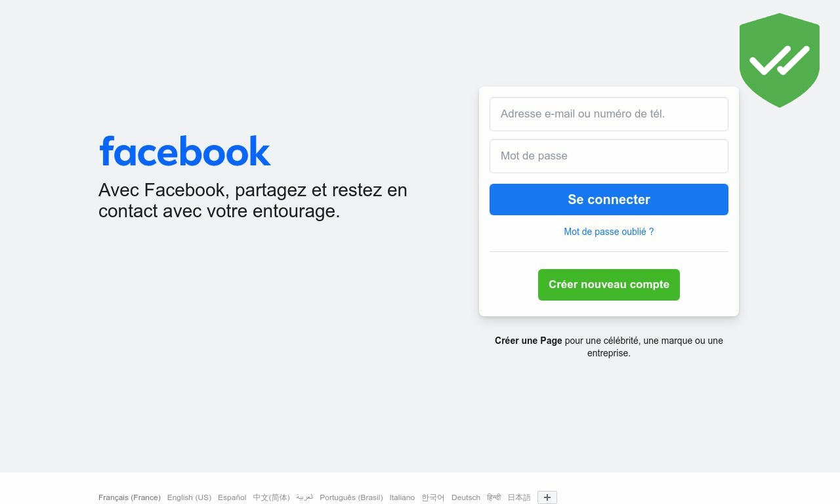Choose the Arabic language option
840x504 pixels.
point(304,497)
